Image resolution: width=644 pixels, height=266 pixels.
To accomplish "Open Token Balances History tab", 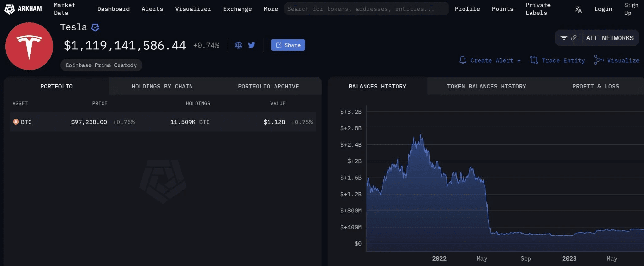I will [486, 86].
